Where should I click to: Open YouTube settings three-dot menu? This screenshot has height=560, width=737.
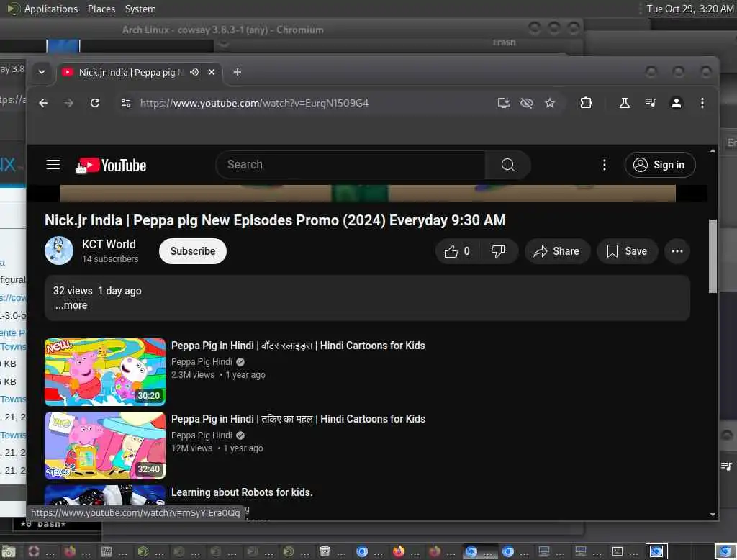pyautogui.click(x=605, y=165)
